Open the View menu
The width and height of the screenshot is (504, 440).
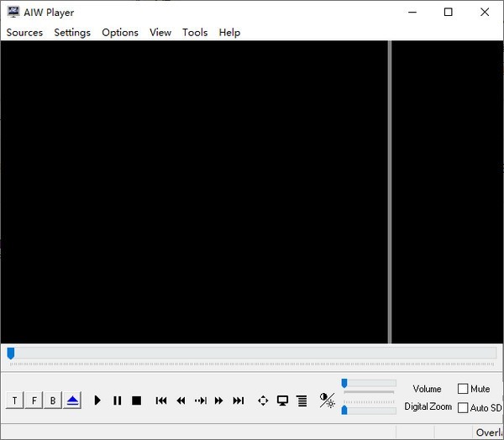click(x=160, y=33)
